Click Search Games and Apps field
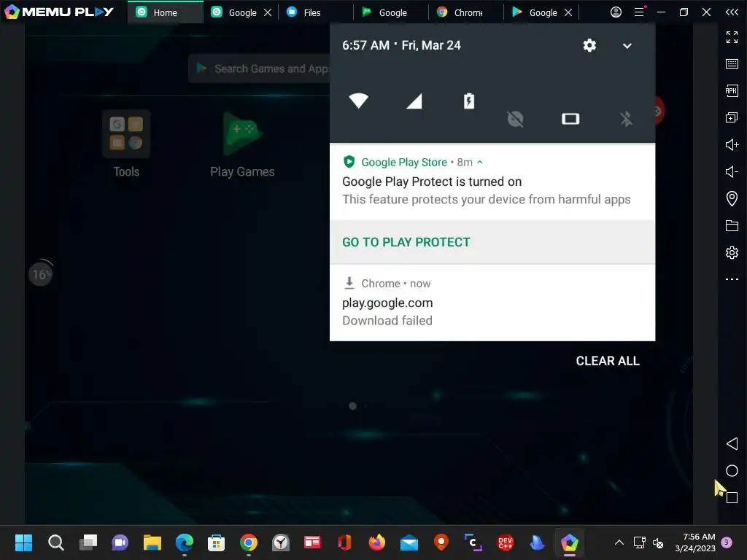This screenshot has height=560, width=747. 260,69
